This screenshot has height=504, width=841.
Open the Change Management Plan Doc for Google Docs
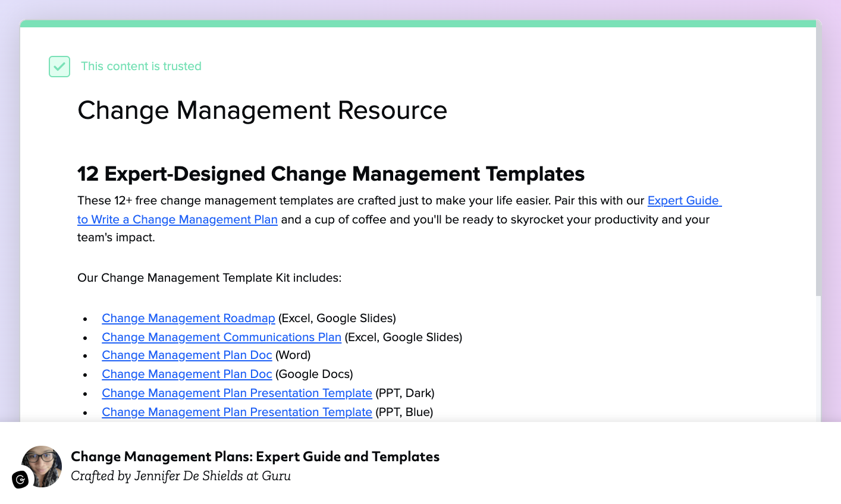click(x=187, y=374)
